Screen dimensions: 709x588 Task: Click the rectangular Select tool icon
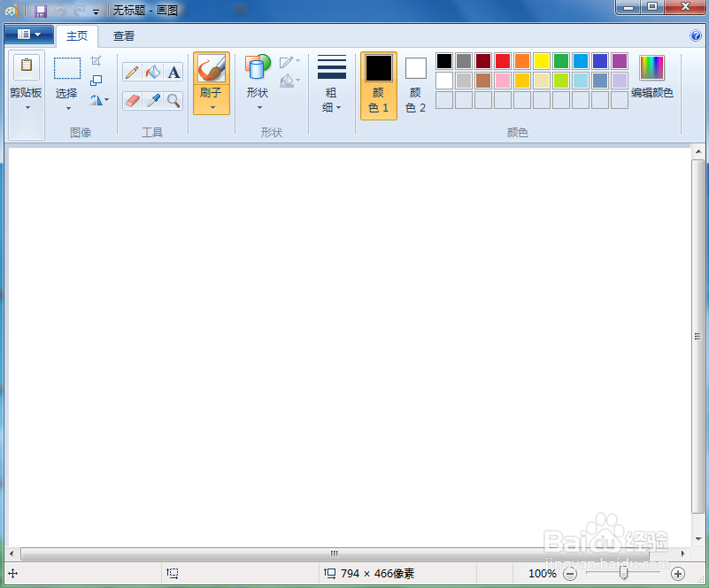tap(67, 68)
